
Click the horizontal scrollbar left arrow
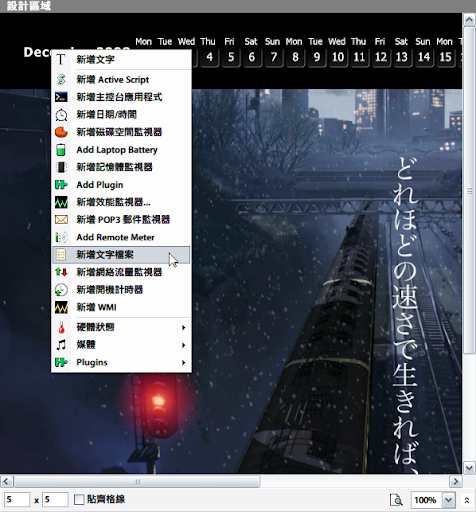point(6,482)
